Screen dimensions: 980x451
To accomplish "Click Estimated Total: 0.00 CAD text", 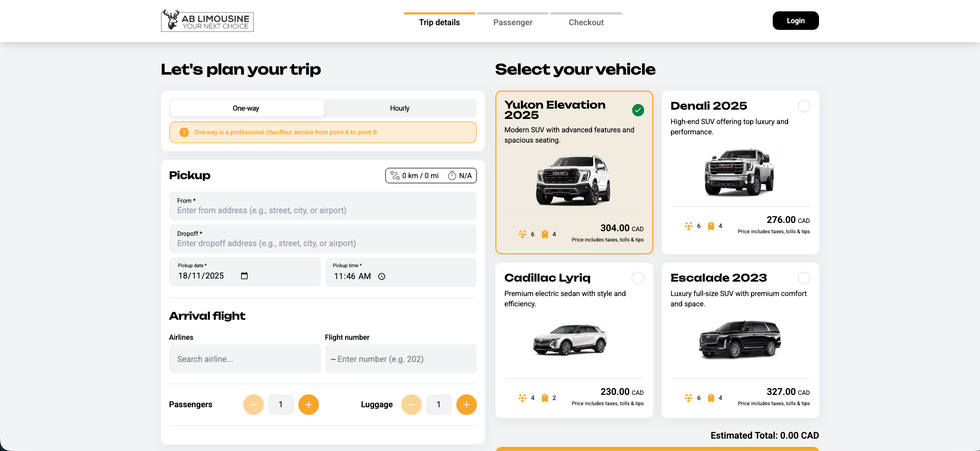I will point(764,436).
